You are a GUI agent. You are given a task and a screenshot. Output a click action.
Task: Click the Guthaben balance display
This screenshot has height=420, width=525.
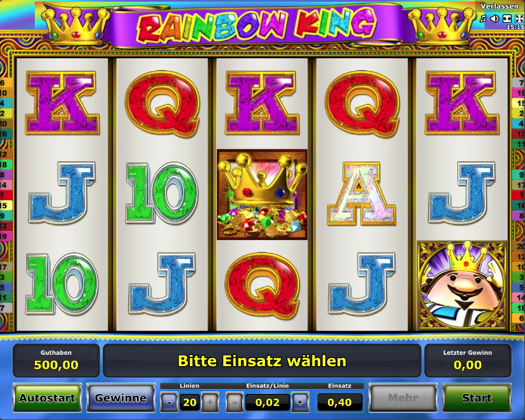pos(56,360)
